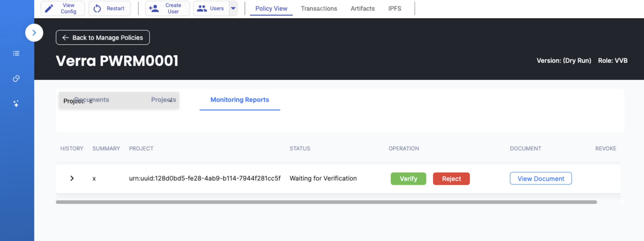Click the Users group icon

click(x=201, y=9)
